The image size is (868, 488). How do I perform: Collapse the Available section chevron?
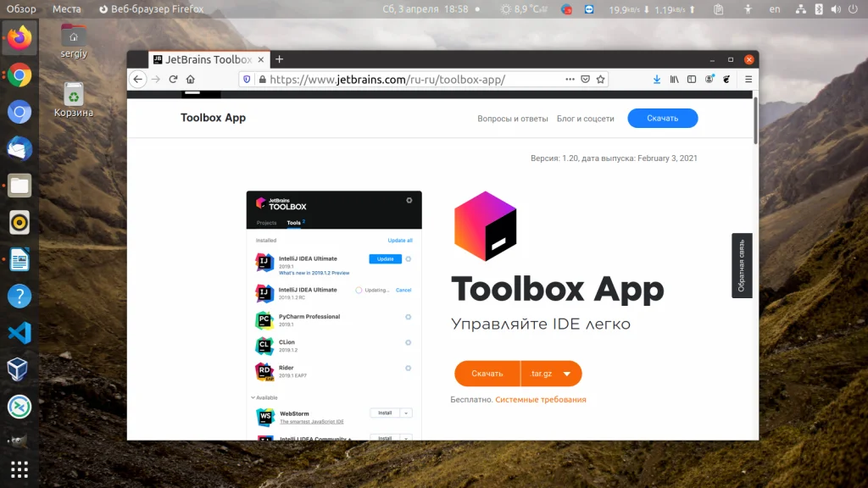252,397
